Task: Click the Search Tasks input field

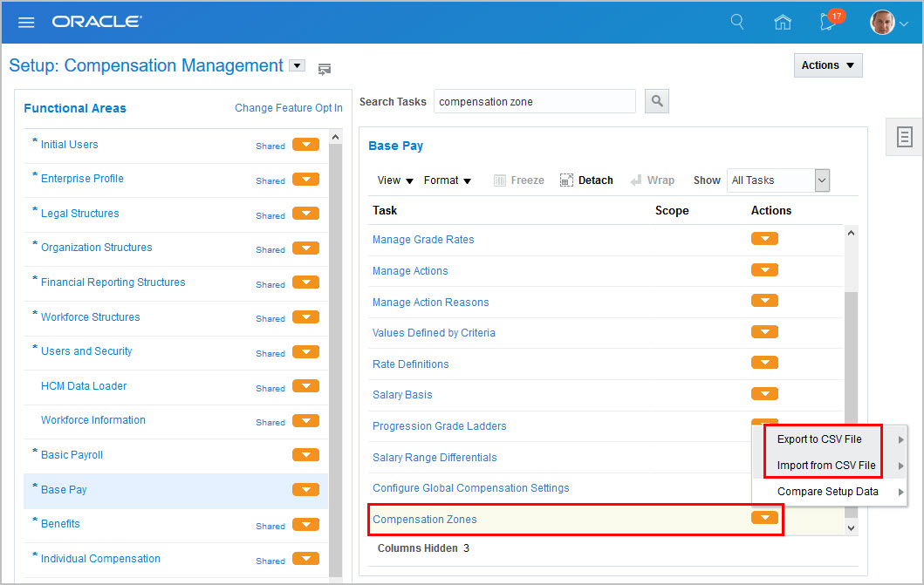Action: pyautogui.click(x=534, y=101)
